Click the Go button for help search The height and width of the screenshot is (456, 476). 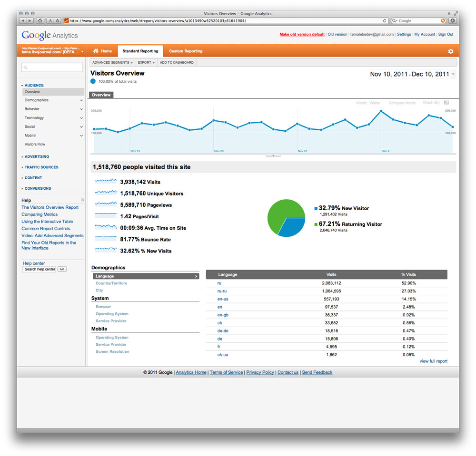(62, 269)
